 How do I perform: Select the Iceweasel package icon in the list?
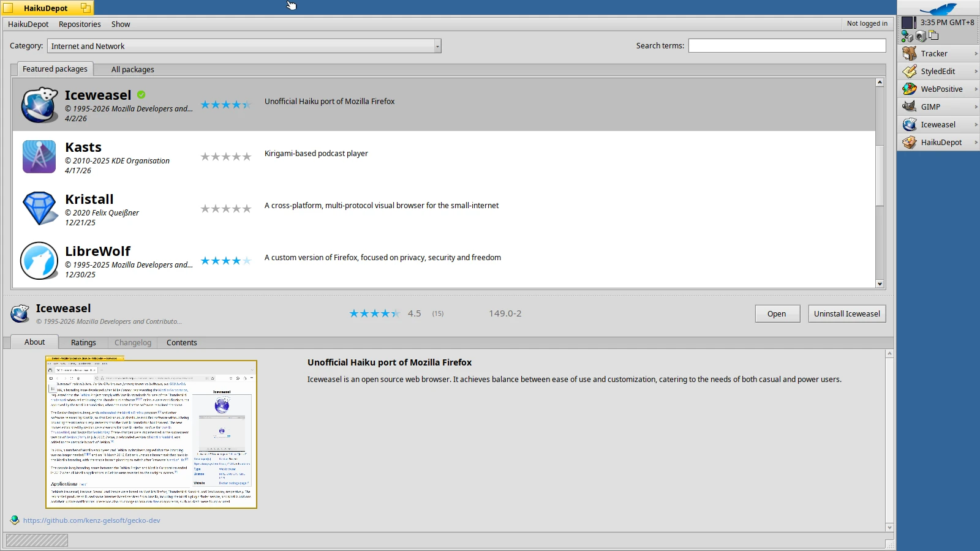point(39,104)
